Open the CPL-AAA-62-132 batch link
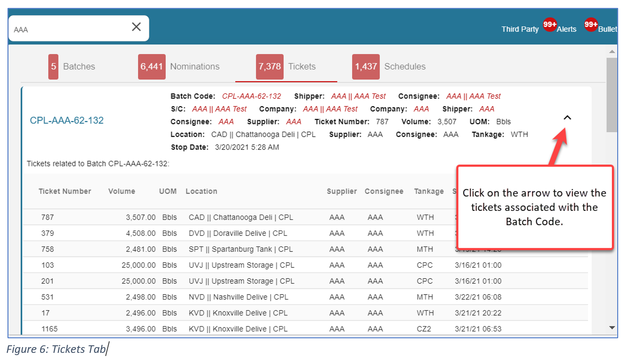The width and height of the screenshot is (631, 364). (x=67, y=121)
